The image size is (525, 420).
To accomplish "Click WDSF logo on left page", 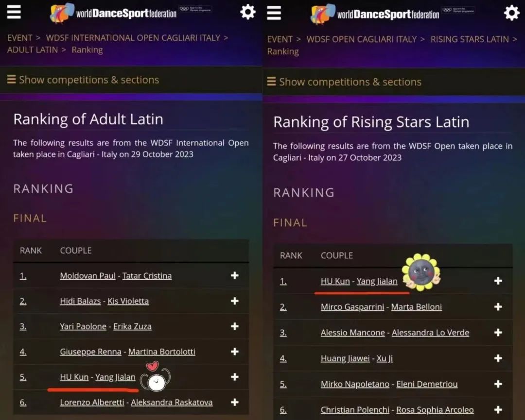I will 114,13.
